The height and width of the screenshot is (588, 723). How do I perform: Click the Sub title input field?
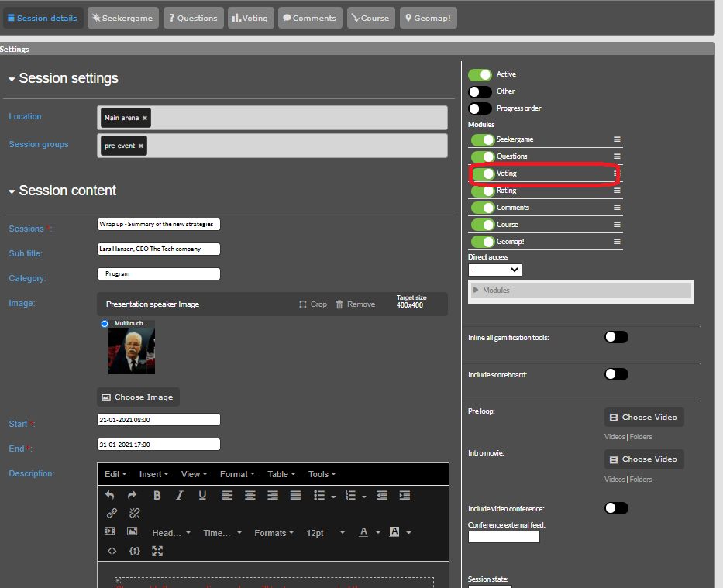[159, 249]
